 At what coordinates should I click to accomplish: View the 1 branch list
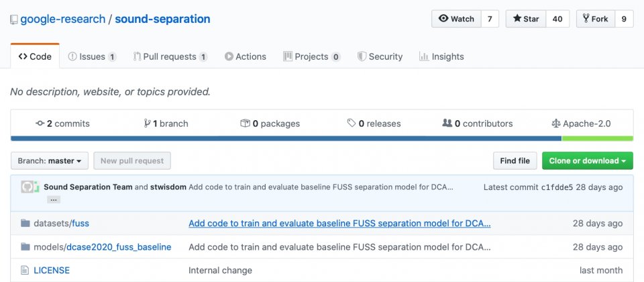(x=166, y=124)
